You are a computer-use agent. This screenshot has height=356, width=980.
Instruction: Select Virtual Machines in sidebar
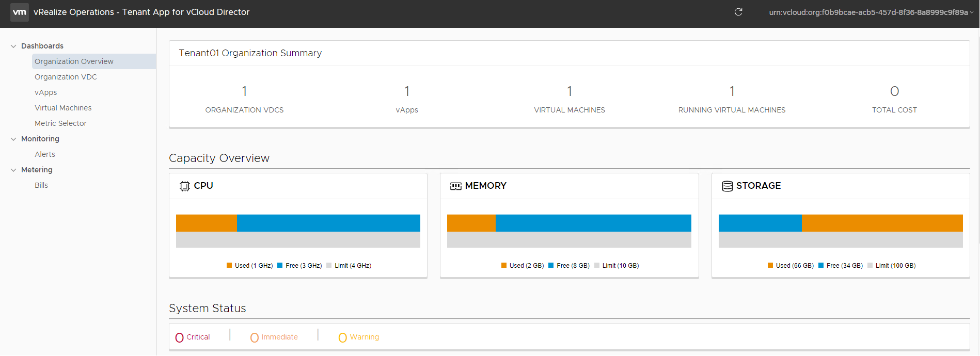click(63, 108)
